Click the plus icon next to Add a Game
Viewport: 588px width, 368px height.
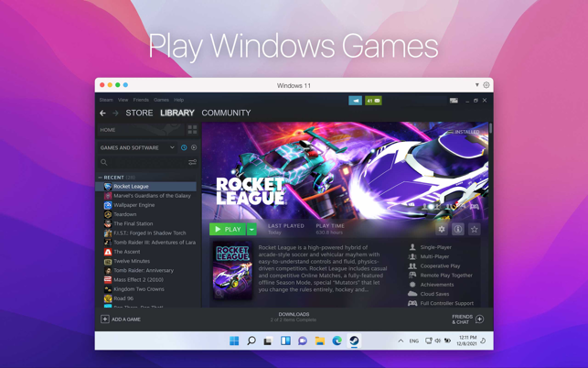(x=104, y=319)
